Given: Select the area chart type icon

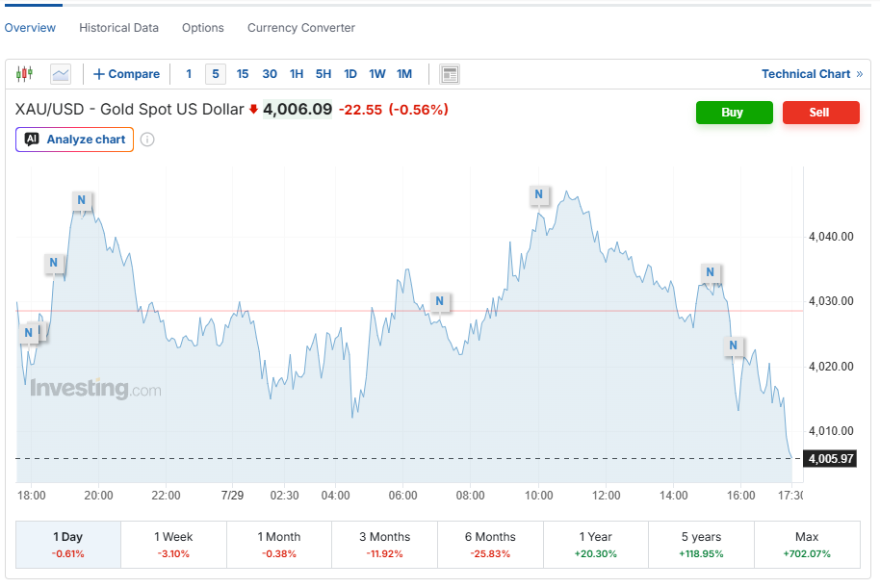Looking at the screenshot, I should 61,74.
